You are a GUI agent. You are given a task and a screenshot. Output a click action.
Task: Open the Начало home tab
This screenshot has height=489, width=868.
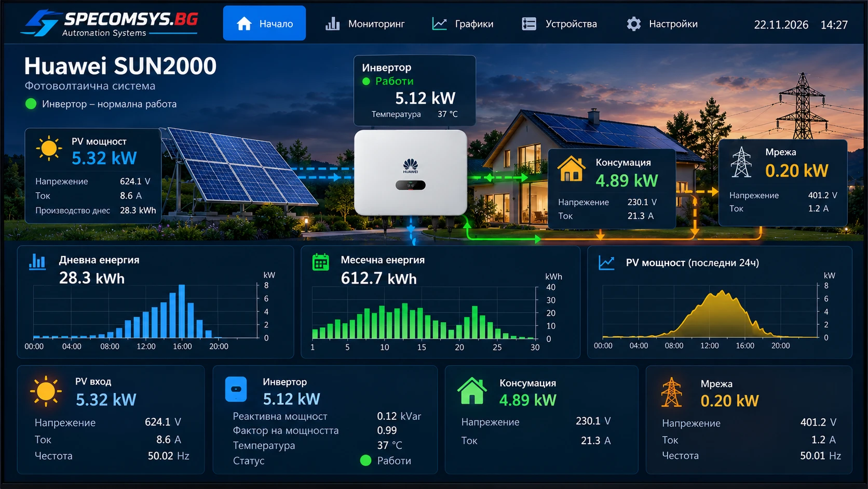264,23
